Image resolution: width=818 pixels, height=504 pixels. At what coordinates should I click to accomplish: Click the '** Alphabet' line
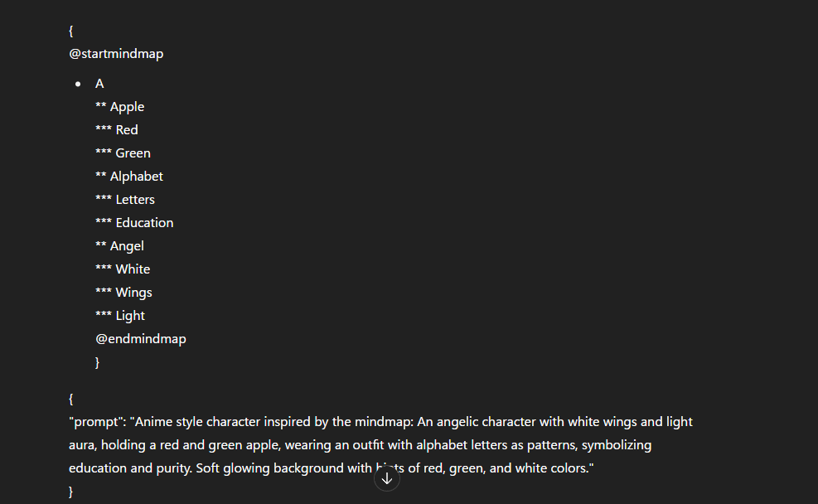tap(129, 177)
